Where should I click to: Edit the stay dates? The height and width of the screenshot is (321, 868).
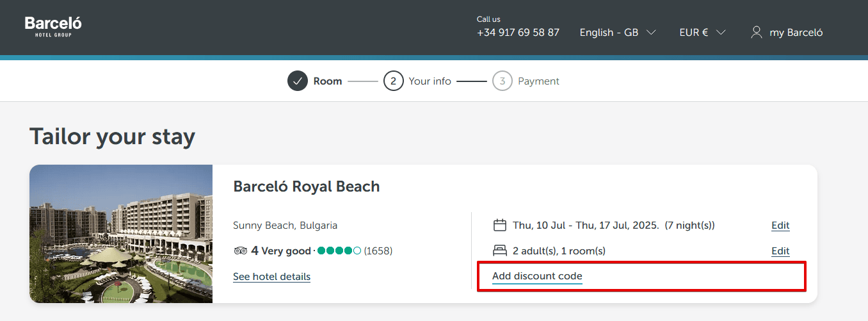pyautogui.click(x=780, y=226)
